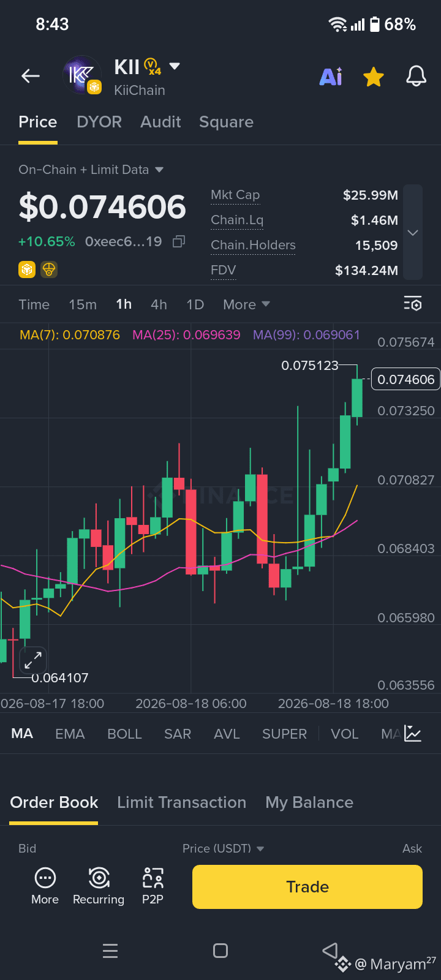This screenshot has width=441, height=980.
Task: Select the Order Book tab
Action: click(54, 802)
